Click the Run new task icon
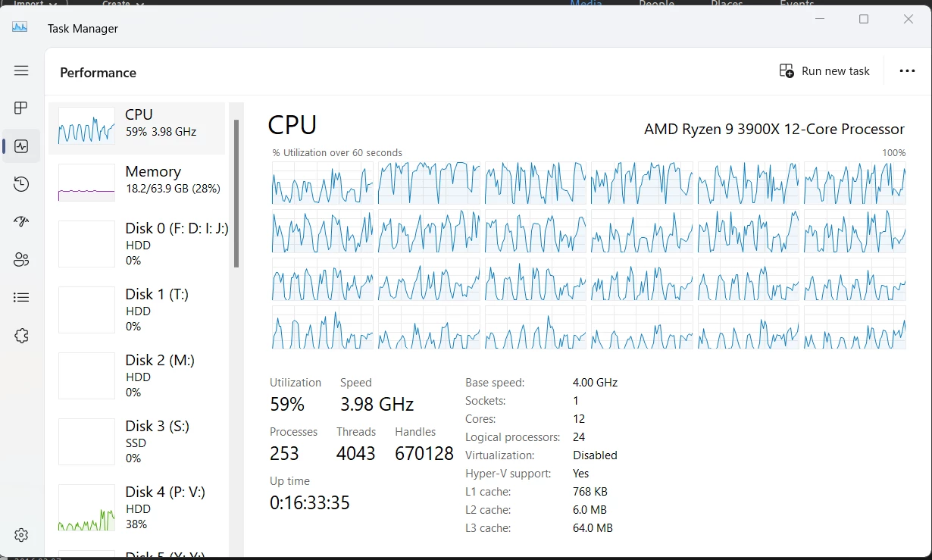 787,70
